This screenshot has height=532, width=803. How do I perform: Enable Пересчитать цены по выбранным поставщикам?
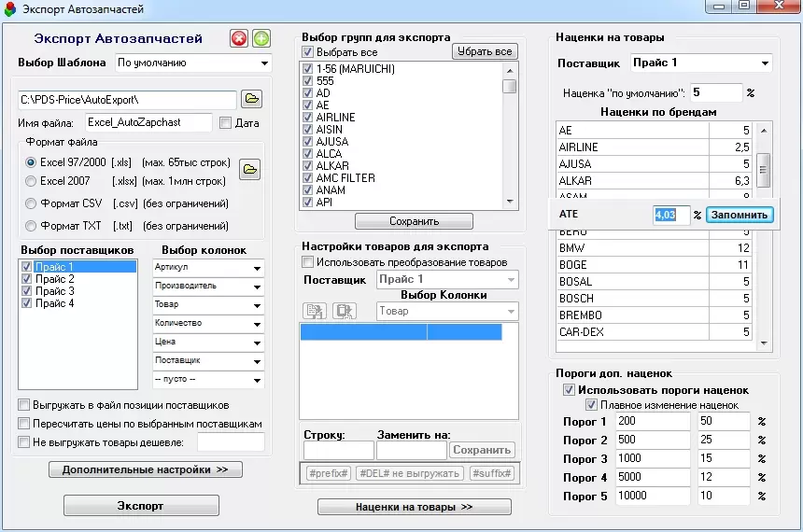click(23, 424)
